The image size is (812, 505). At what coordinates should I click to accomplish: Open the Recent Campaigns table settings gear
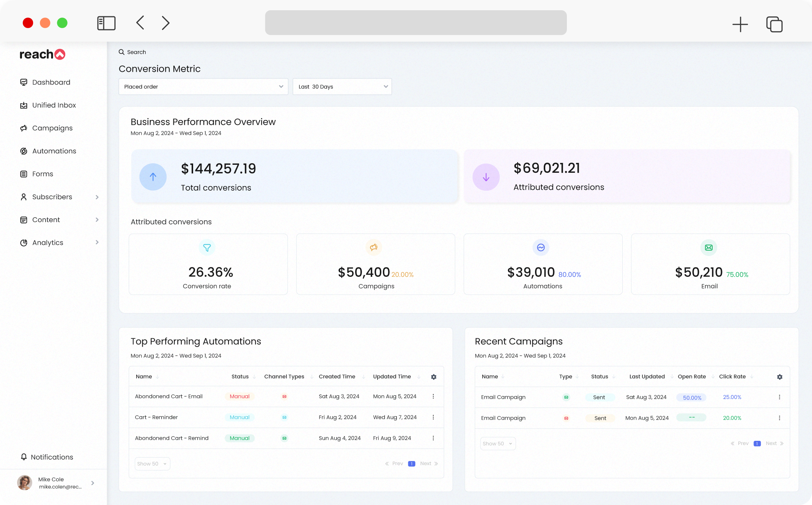(779, 377)
